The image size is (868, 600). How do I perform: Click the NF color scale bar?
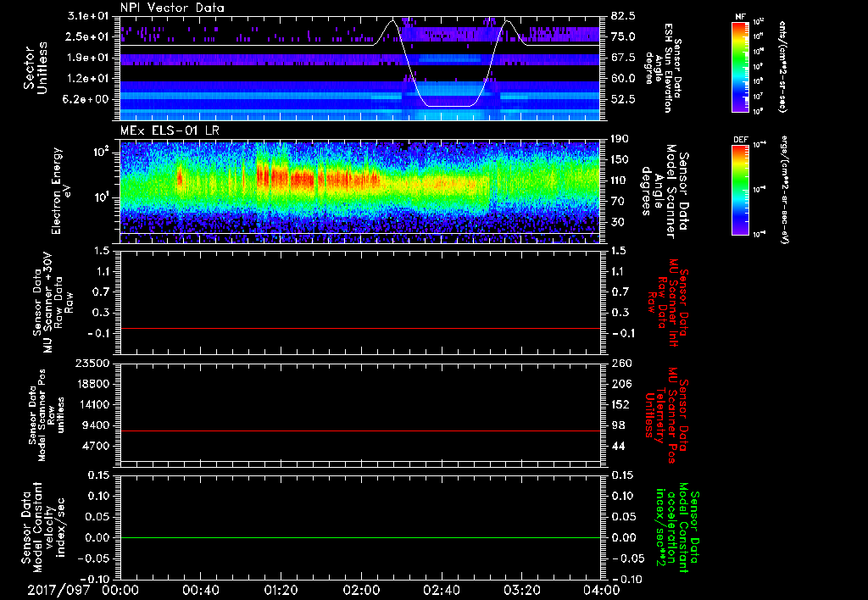click(x=739, y=67)
